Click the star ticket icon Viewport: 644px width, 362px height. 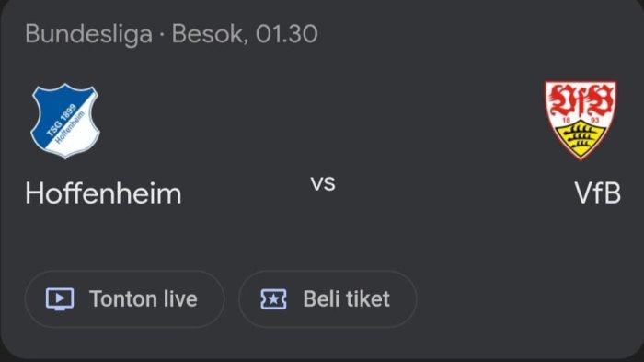[x=273, y=299]
